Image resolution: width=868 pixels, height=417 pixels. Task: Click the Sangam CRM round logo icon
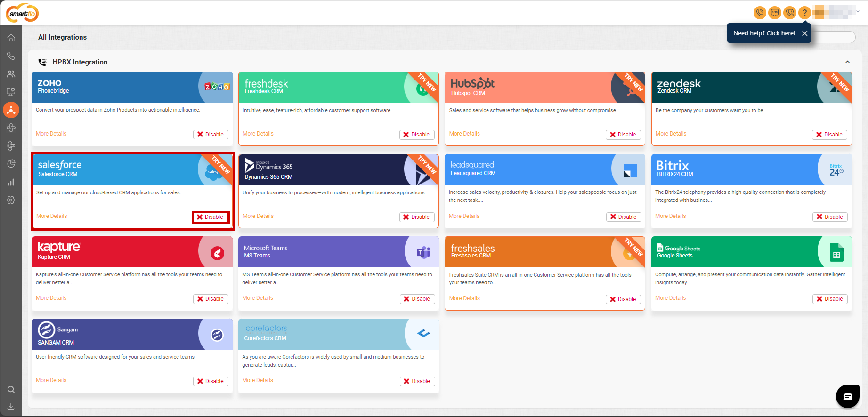pos(217,335)
